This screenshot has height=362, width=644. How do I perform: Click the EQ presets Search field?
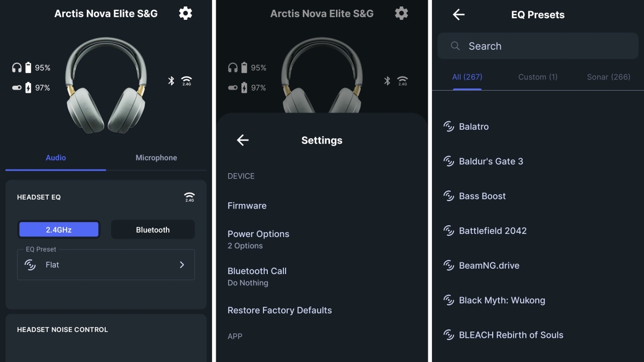[x=538, y=46]
